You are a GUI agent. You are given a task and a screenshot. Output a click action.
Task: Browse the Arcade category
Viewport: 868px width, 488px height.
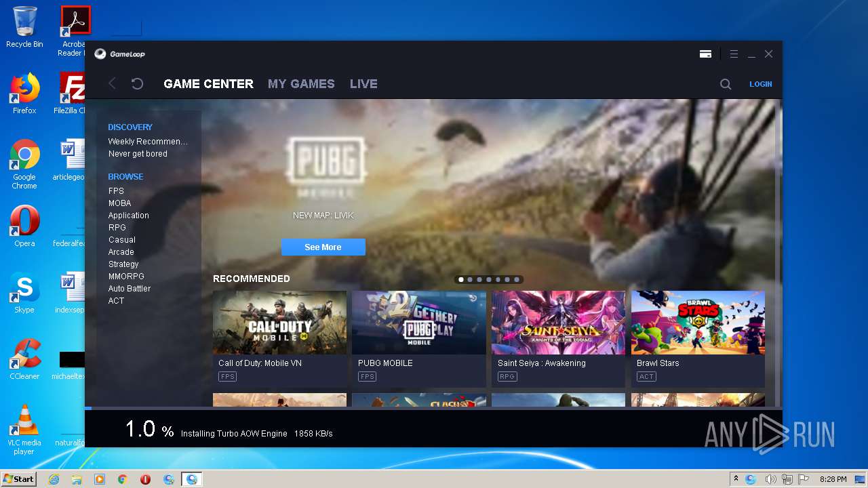[121, 252]
